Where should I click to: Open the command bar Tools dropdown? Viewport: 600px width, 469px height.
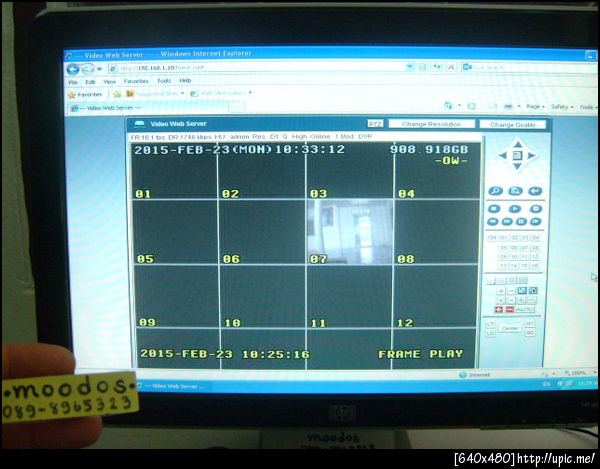587,107
